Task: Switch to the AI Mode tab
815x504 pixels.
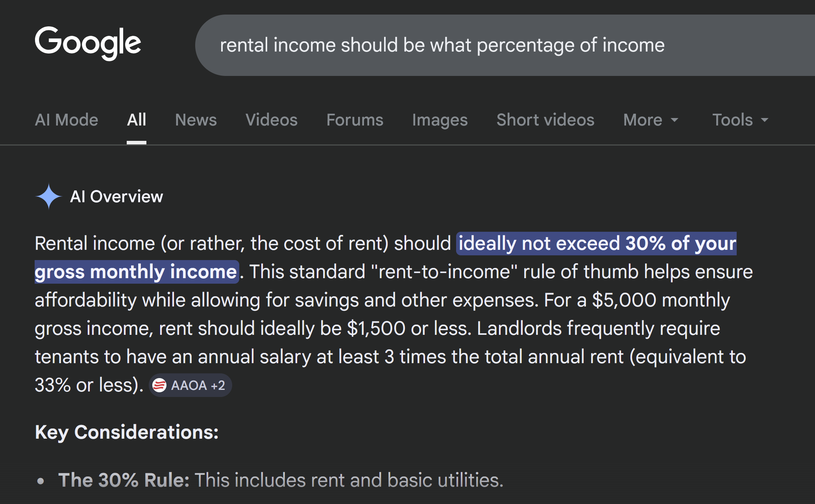Action: click(x=67, y=120)
